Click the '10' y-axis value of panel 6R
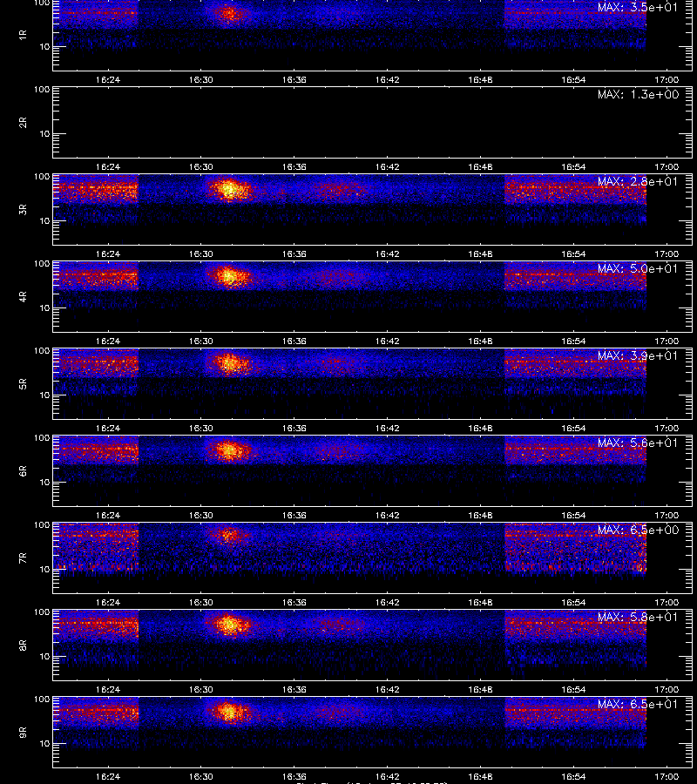 click(44, 482)
